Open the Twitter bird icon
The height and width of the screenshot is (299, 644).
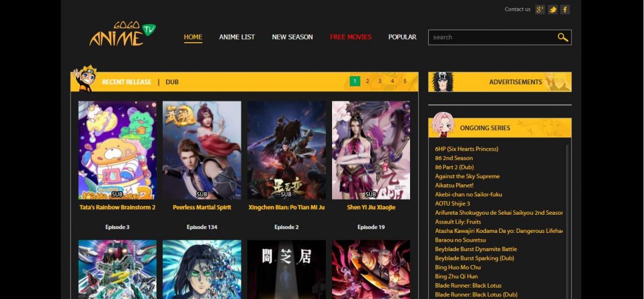pyautogui.click(x=553, y=9)
